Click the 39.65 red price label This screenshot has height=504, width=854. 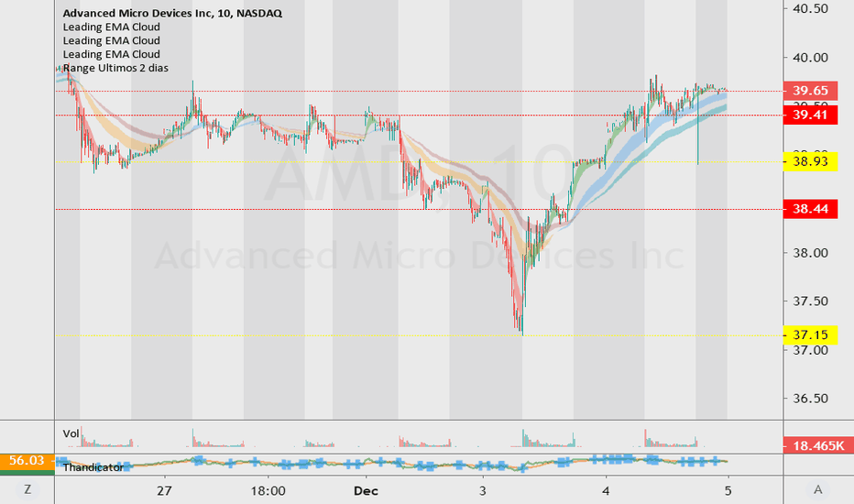pyautogui.click(x=810, y=91)
